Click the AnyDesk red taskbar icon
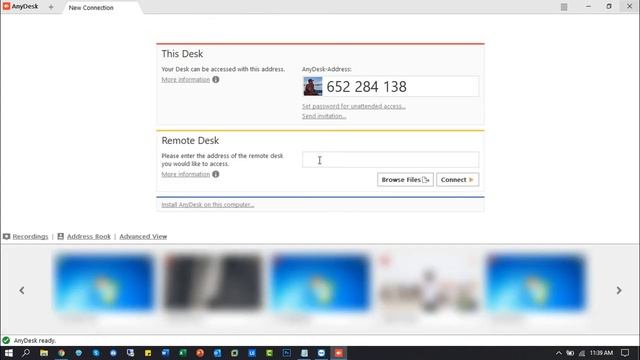Screen dimensions: 640x360 click(x=339, y=353)
